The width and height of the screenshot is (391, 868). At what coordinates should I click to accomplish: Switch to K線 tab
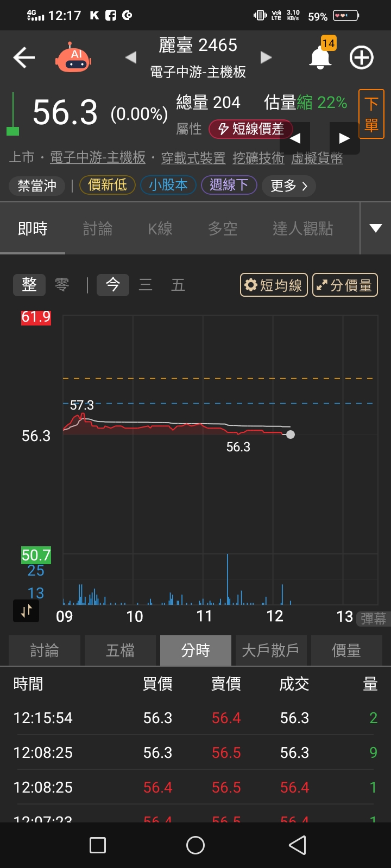(x=160, y=228)
